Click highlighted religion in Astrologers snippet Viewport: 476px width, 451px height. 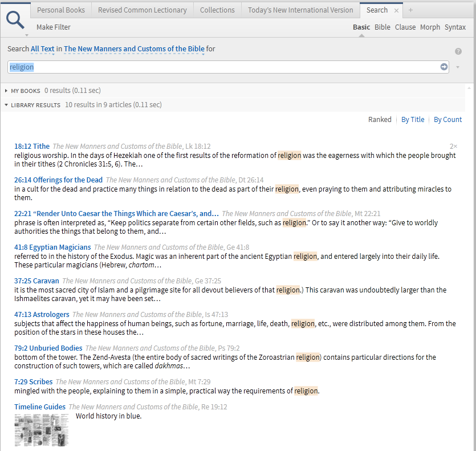[303, 324]
